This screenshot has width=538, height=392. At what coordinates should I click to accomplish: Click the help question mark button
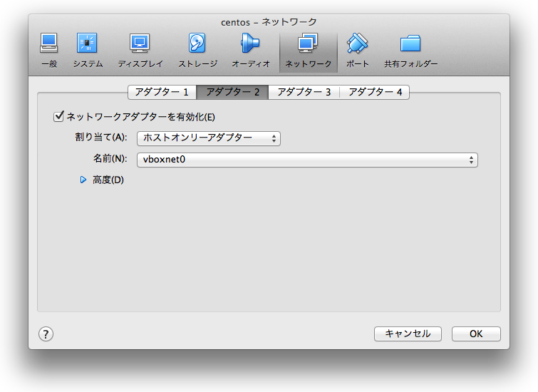pyautogui.click(x=46, y=334)
